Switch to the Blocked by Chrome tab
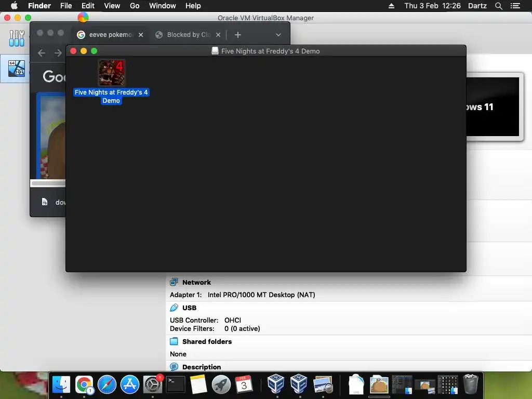Viewport: 532px width, 399px height. coord(187,35)
